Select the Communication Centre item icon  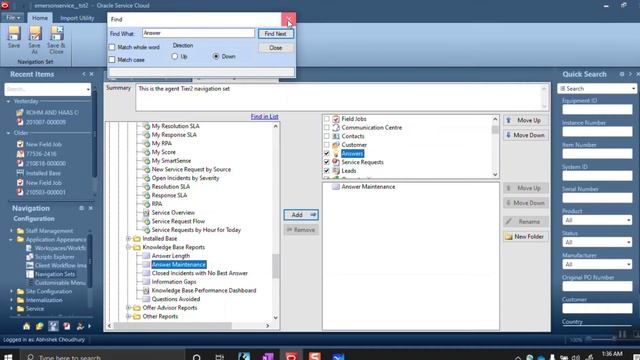[336, 127]
